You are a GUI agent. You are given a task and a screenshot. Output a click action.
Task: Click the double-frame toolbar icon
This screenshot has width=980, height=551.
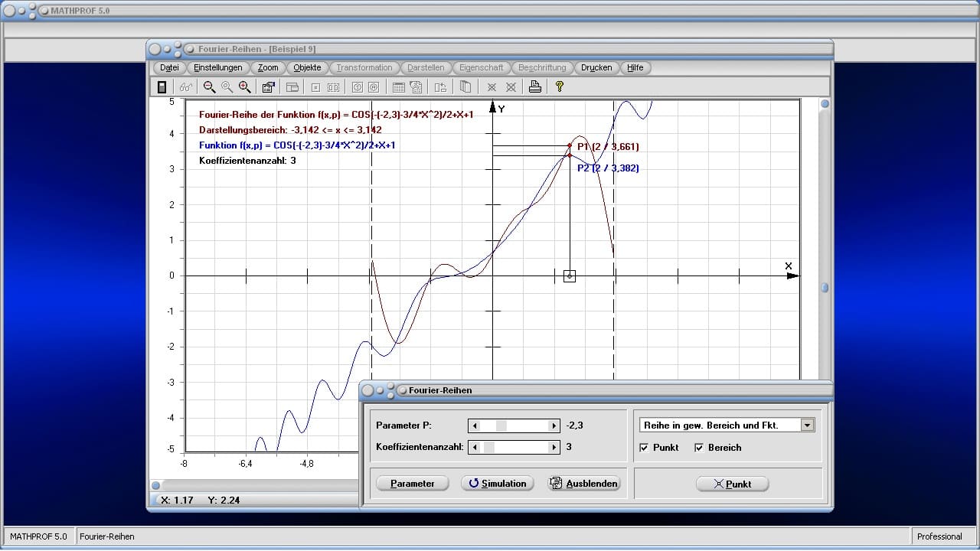[x=334, y=87]
